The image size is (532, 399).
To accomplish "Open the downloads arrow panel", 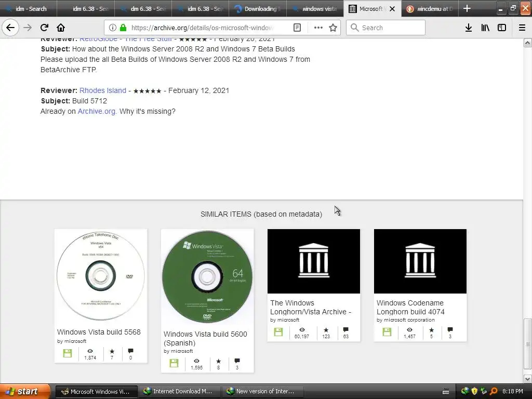I will click(x=469, y=28).
